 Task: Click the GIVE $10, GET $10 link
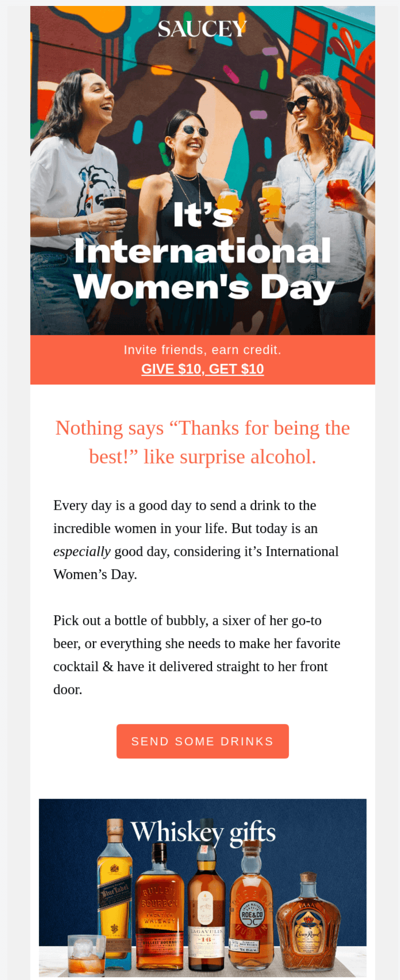[x=202, y=369]
